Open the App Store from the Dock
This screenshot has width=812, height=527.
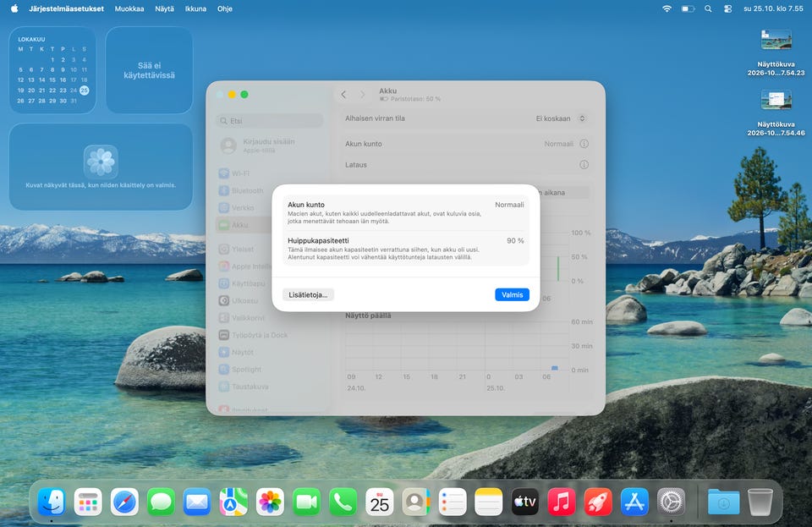[634, 502]
